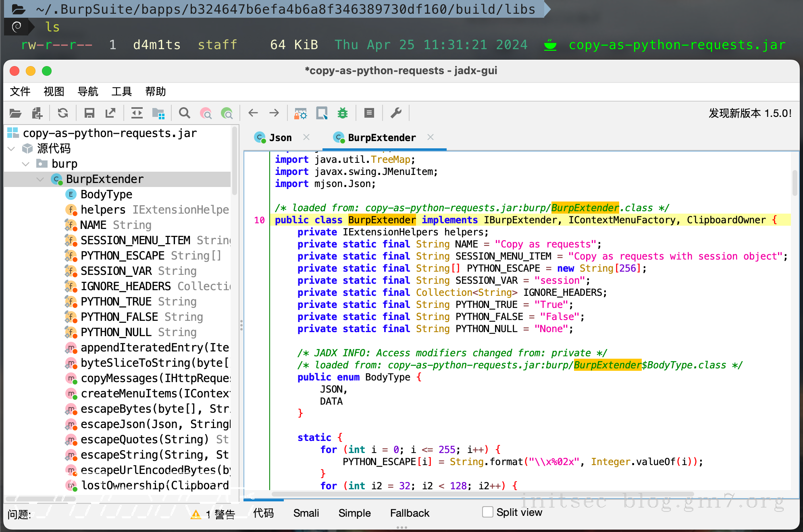Viewport: 803px width, 532px height.
Task: Click the open file toolbar icon
Action: click(15, 113)
